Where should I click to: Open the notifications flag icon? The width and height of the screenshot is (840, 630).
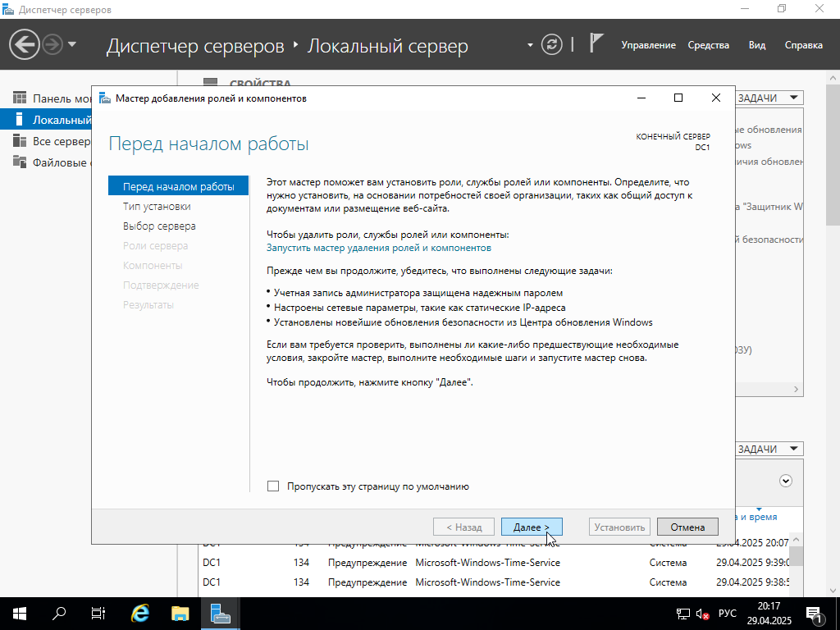[596, 43]
